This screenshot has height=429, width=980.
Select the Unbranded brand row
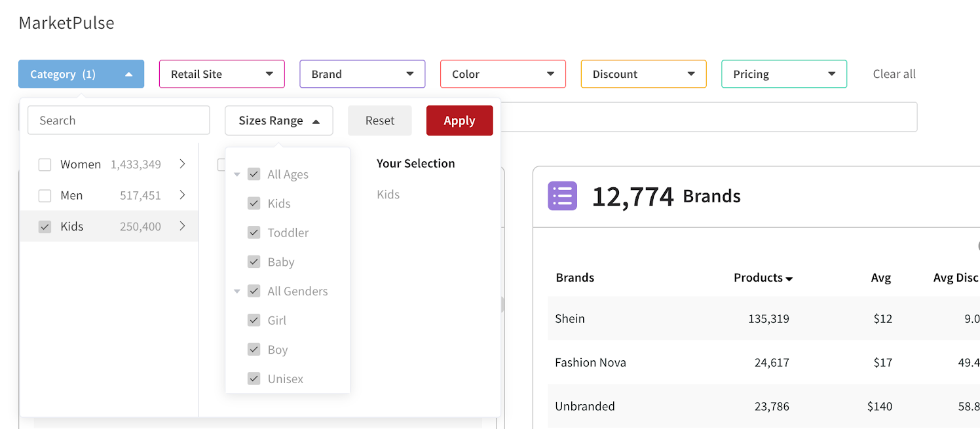click(764, 406)
